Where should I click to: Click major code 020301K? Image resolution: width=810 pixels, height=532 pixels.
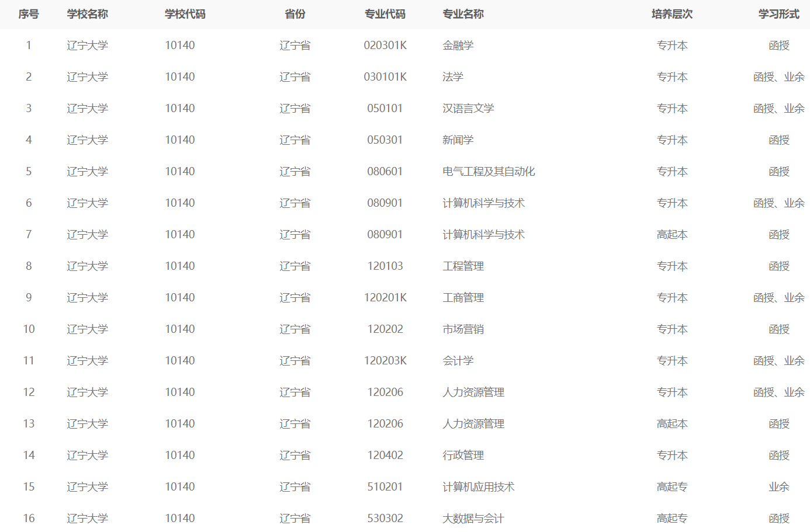(x=385, y=46)
